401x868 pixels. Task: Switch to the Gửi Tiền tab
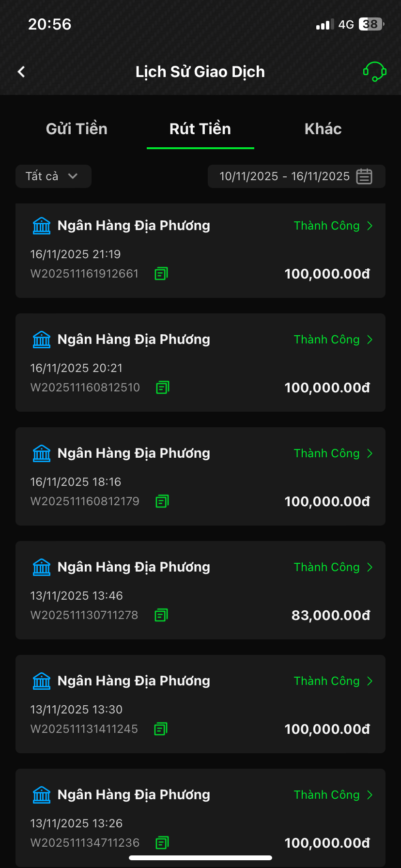click(77, 129)
